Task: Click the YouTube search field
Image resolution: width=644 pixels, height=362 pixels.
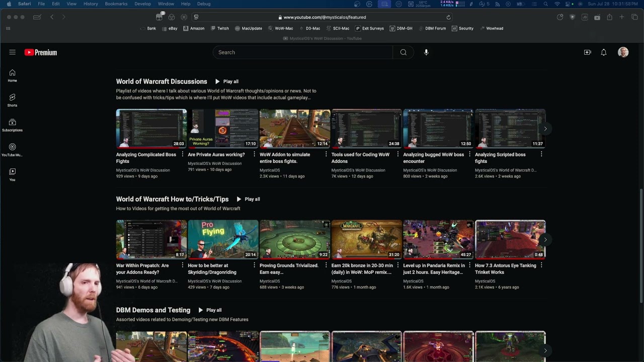Action: (303, 52)
